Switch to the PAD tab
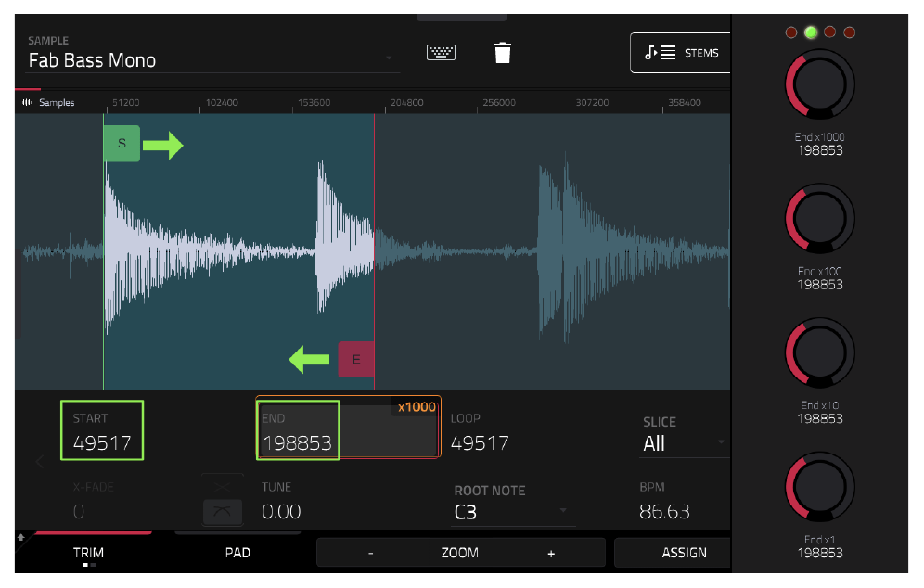 (x=237, y=553)
